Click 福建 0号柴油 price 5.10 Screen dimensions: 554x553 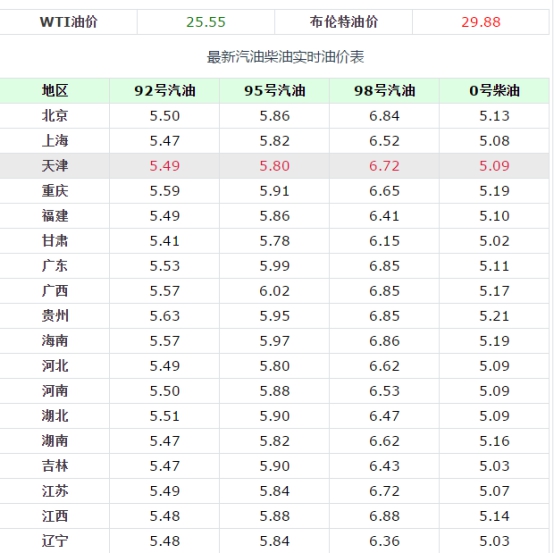(494, 216)
